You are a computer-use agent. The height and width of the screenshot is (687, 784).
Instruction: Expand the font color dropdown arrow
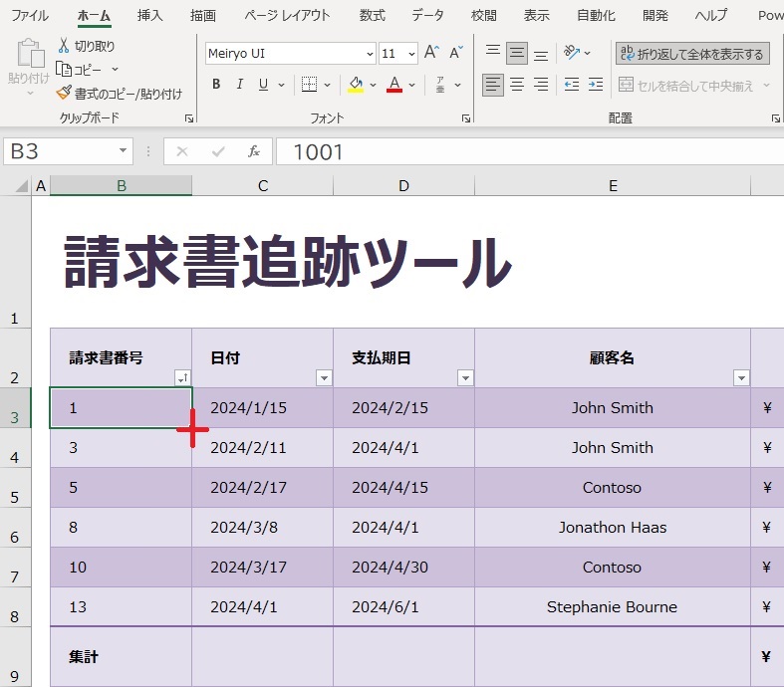(412, 85)
